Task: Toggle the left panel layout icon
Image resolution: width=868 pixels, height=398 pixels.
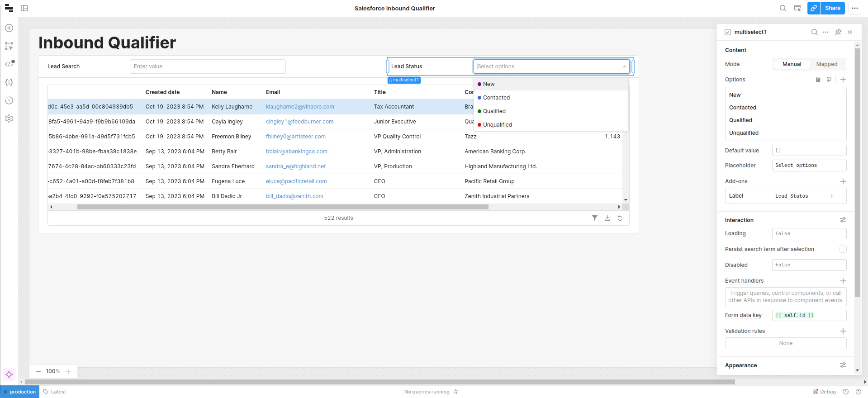Action: [x=24, y=8]
